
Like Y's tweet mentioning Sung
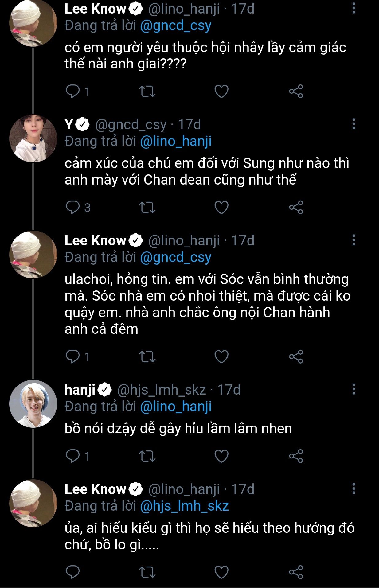(x=221, y=207)
